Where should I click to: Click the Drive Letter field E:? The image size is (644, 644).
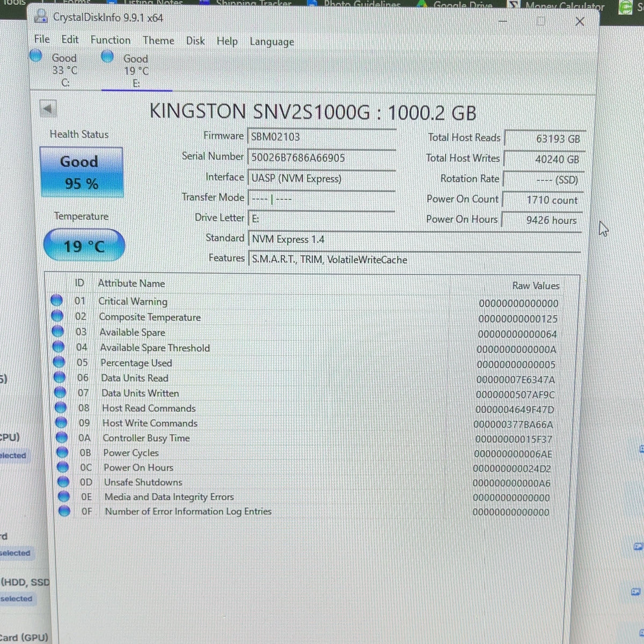[321, 219]
